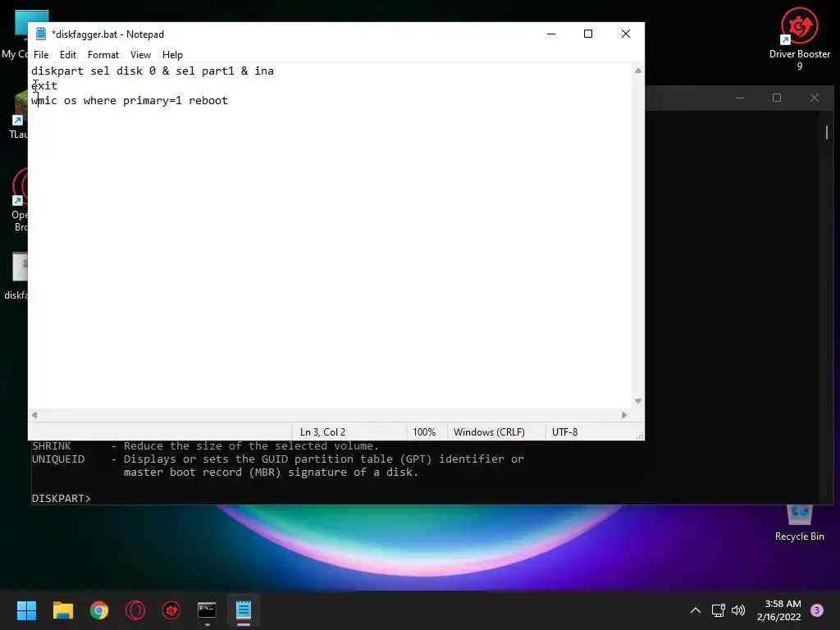Screen dimensions: 840x630
Task: Open the clock showing 3:58 AM
Action: pos(779,610)
